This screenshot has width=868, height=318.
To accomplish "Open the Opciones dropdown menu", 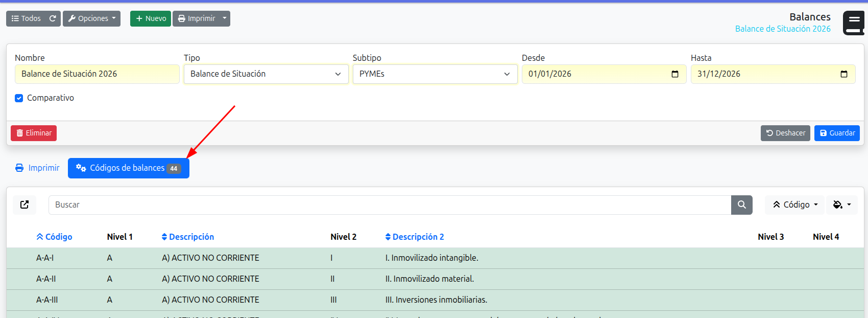I will pyautogui.click(x=91, y=18).
